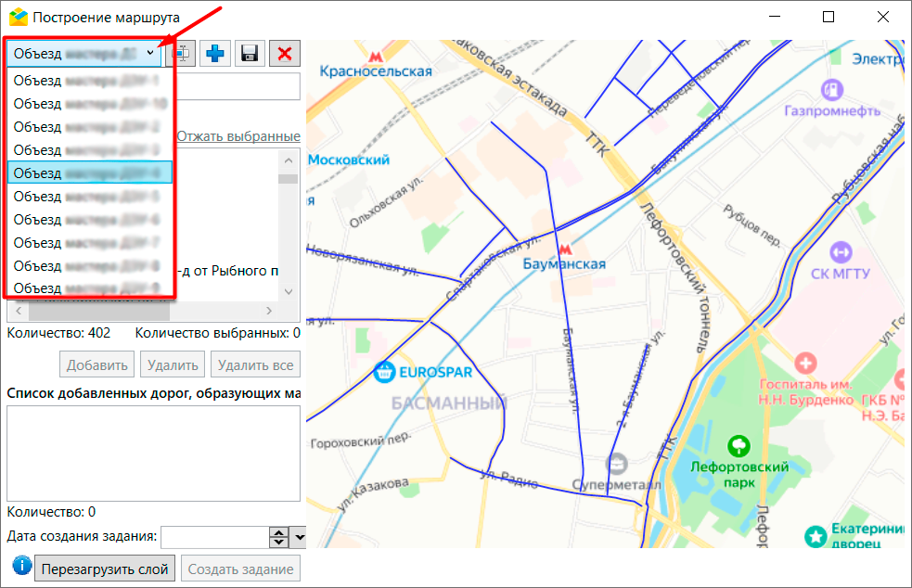912x588 pixels.
Task: Click the Отжать выбранные link
Action: coord(238,136)
